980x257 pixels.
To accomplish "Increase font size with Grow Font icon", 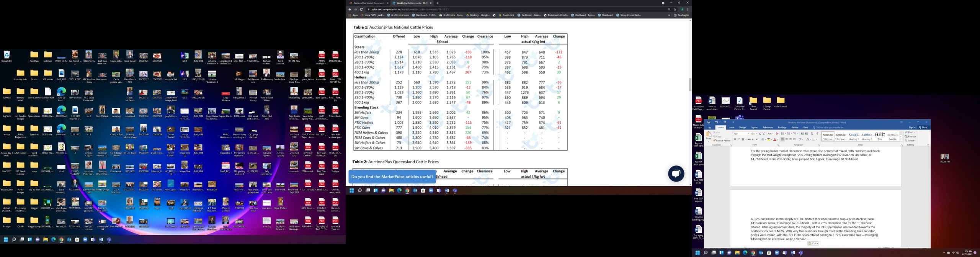I will (x=760, y=134).
